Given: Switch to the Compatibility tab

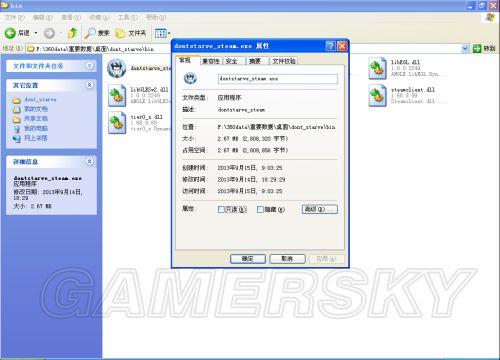Looking at the screenshot, I should coord(211,61).
